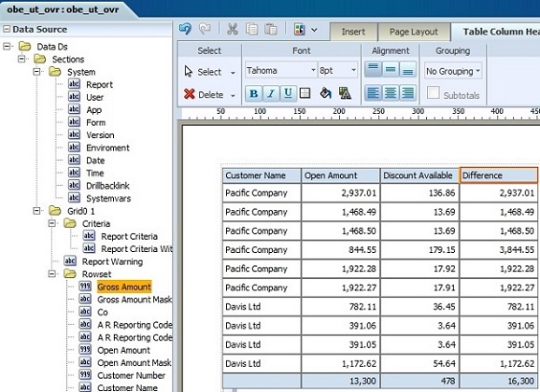Click the abc icon beside Date

(x=74, y=160)
